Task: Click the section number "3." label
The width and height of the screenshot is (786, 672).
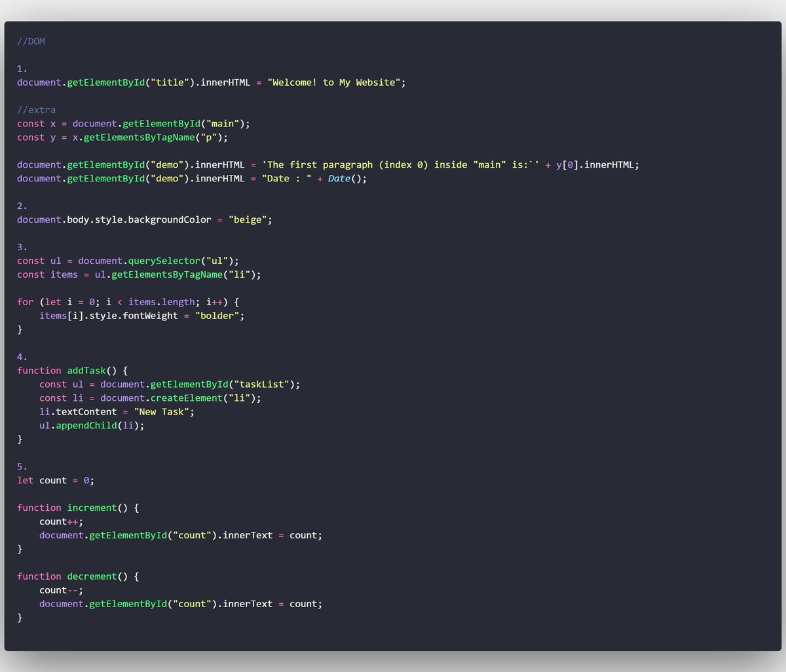Action: [22, 247]
